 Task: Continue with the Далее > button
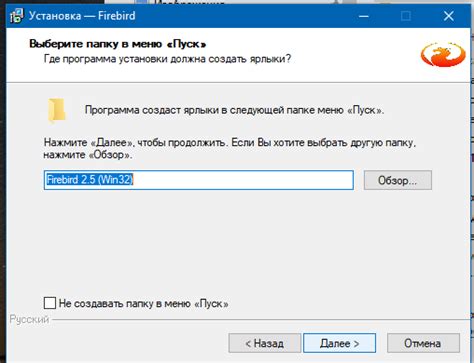[x=339, y=343]
